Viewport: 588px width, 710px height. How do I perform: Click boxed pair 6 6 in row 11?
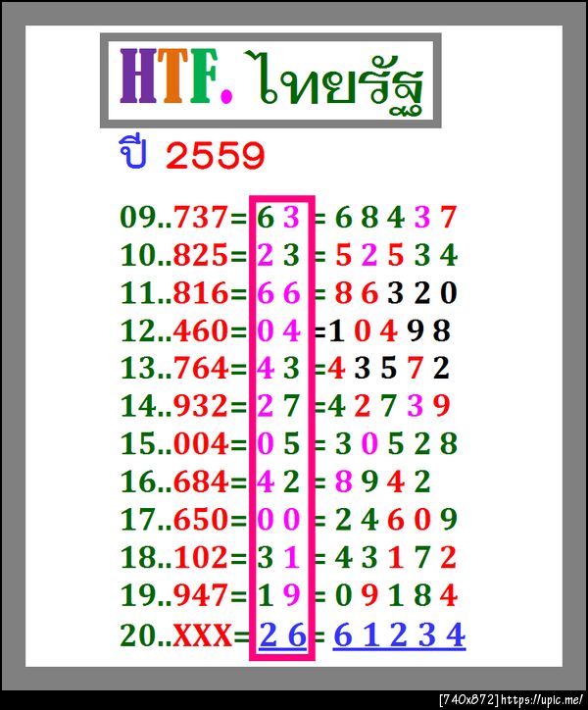tap(279, 293)
